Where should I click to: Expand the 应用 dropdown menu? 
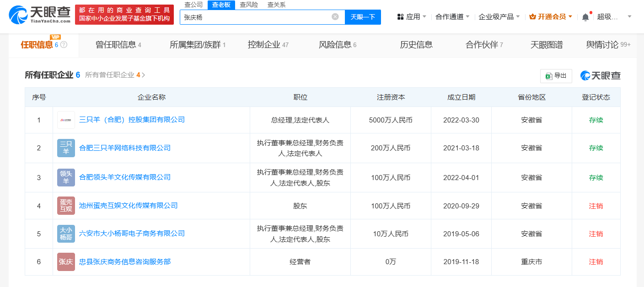[x=412, y=17]
